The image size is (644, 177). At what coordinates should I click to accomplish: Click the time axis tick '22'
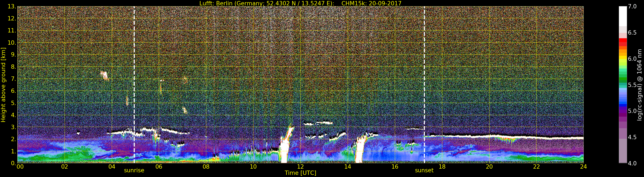point(536,166)
